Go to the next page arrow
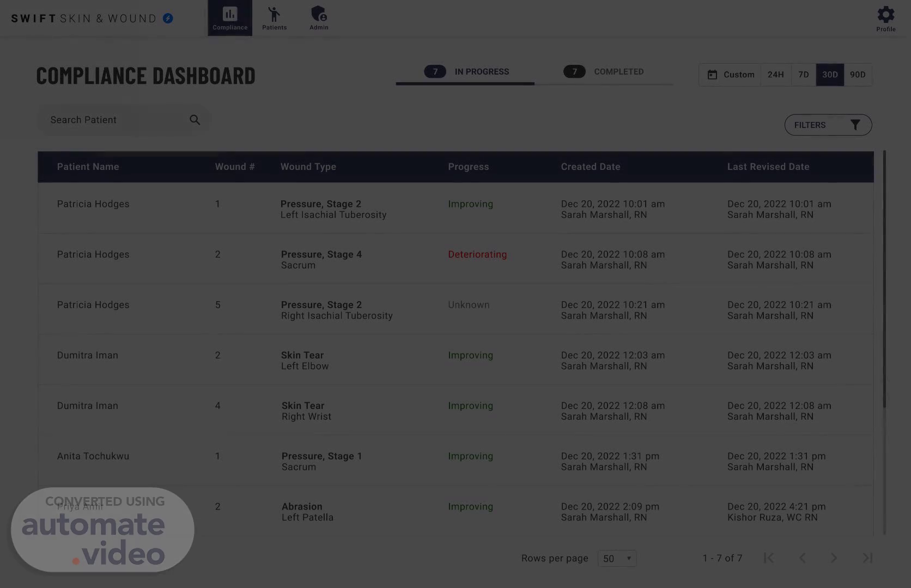 pyautogui.click(x=834, y=558)
